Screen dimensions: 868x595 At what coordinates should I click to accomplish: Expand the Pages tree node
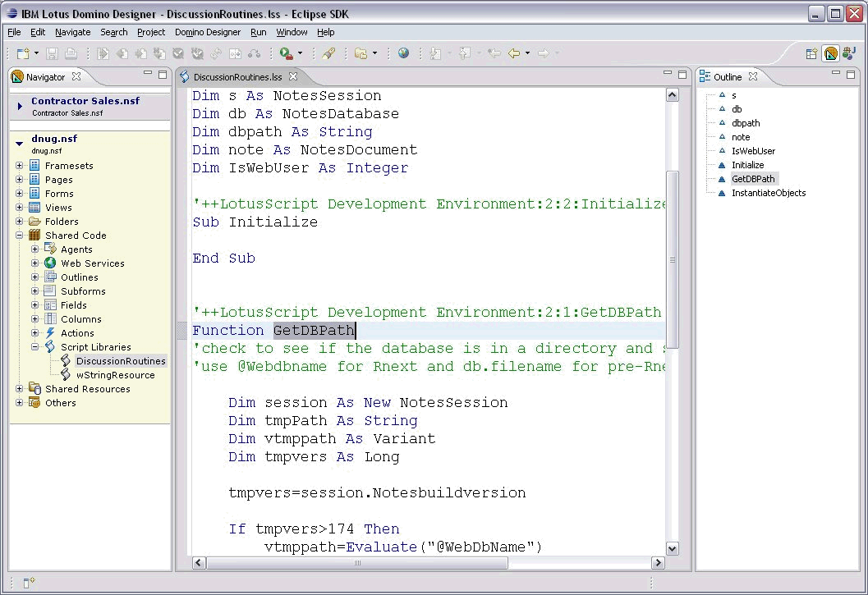pyautogui.click(x=20, y=180)
